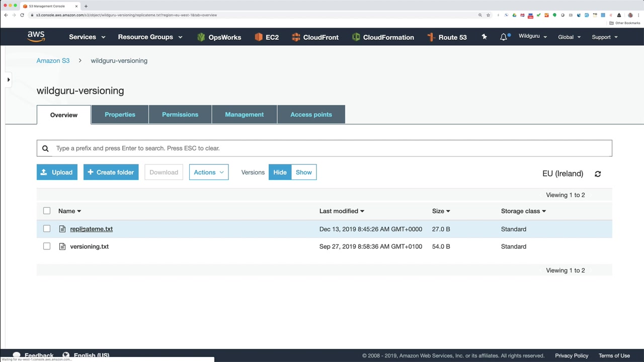644x362 pixels.
Task: Click the Create folder button
Action: click(111, 172)
